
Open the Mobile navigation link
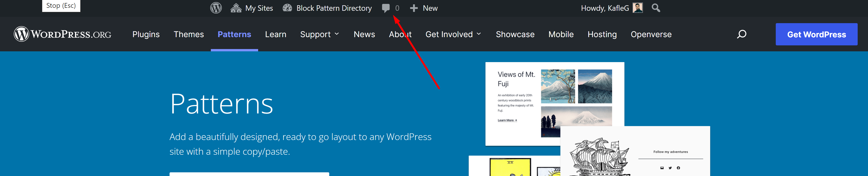click(561, 34)
